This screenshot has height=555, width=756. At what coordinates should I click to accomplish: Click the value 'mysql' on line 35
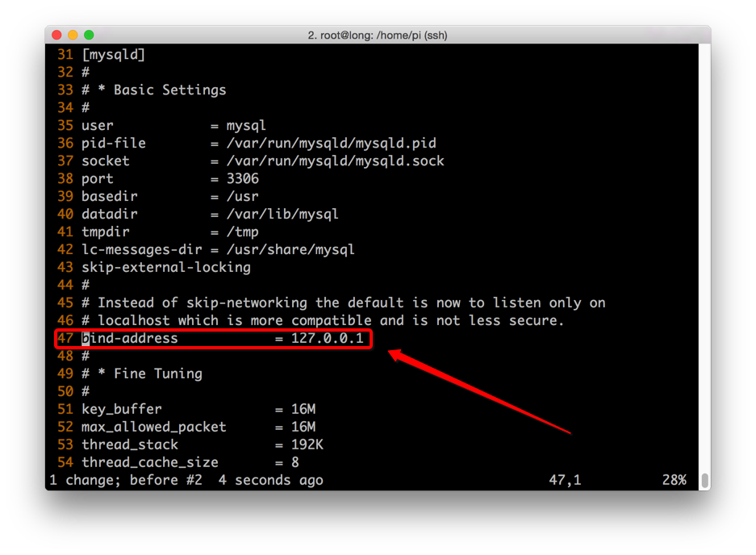click(246, 126)
